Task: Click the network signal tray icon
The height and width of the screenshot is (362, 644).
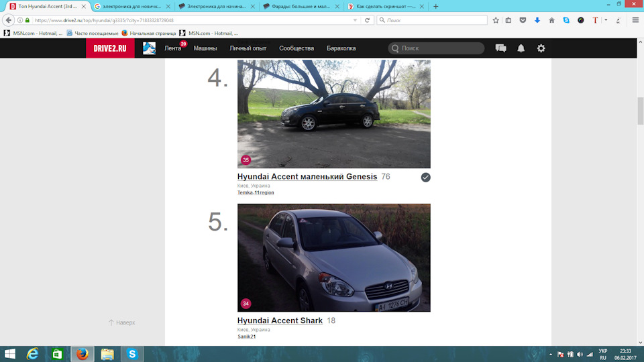Action: click(590, 354)
